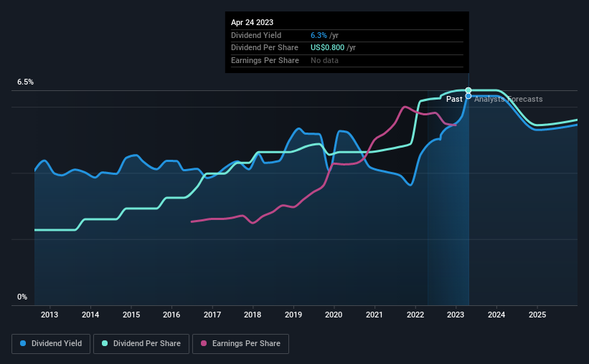Screen dimensions: 589x364
Task: Click the 2014 x-axis label
Action: [x=90, y=315]
